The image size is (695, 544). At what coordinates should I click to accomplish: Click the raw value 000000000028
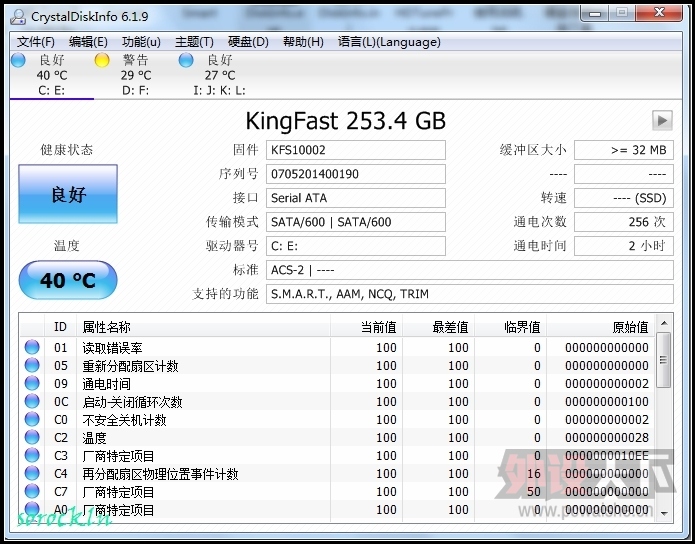607,438
